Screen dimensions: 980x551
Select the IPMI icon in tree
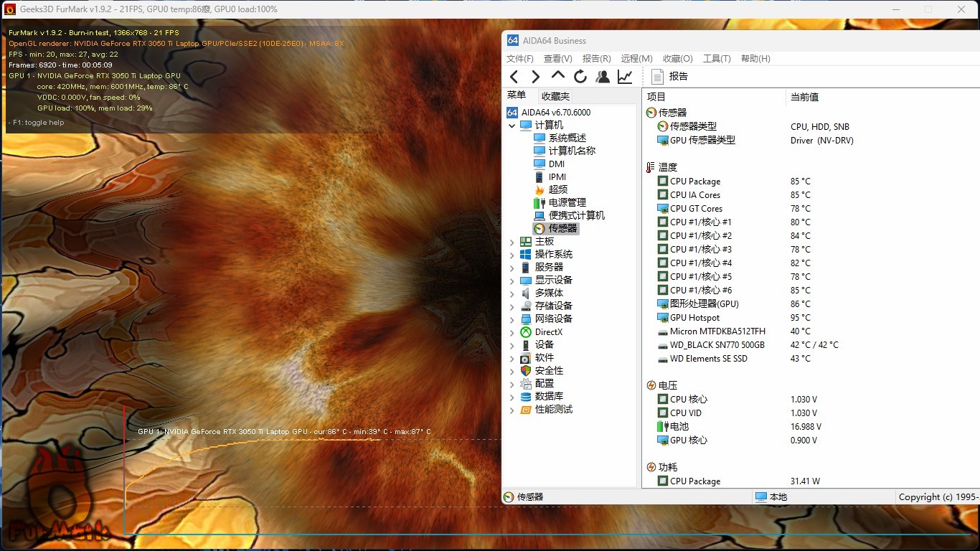pyautogui.click(x=540, y=176)
